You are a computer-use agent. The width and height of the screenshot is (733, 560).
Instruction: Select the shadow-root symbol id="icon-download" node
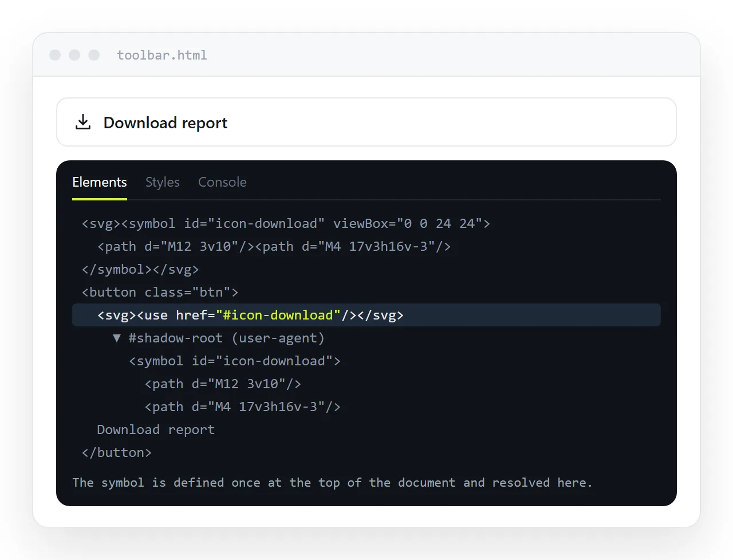235,361
